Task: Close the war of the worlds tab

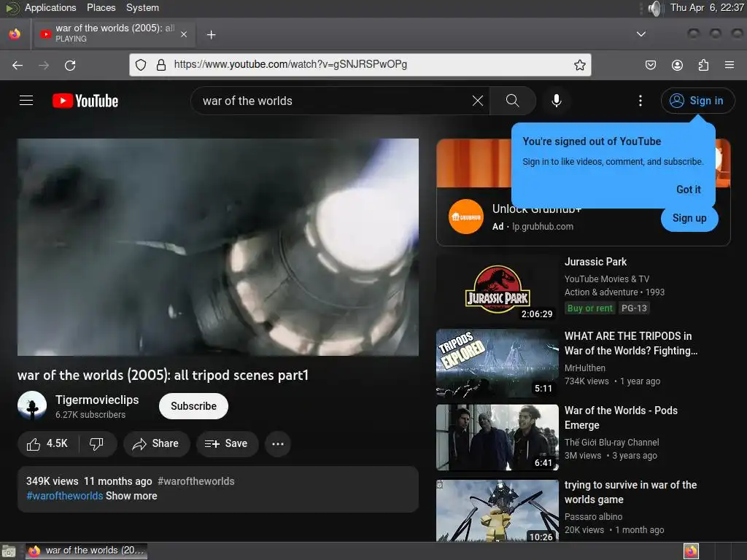Action: 184,34
